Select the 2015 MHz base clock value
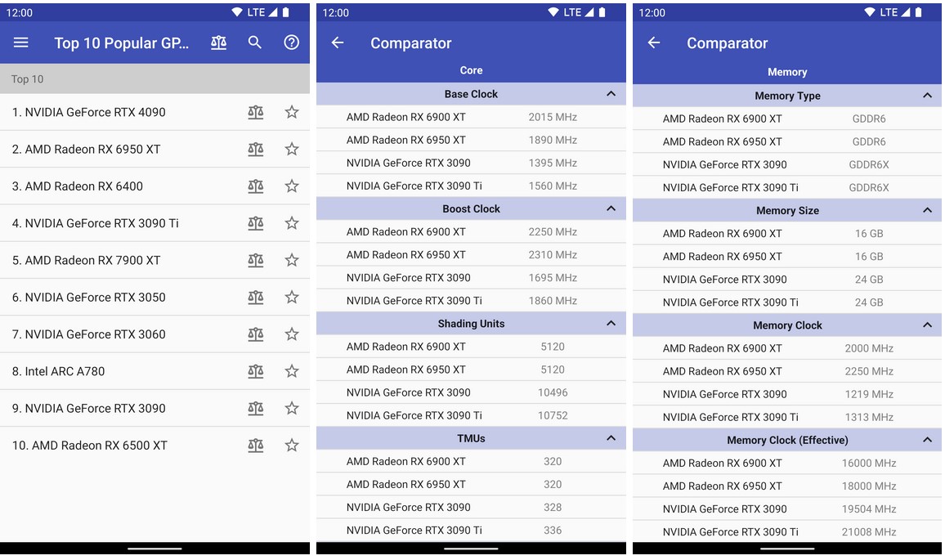The width and height of the screenshot is (945, 560). [553, 117]
